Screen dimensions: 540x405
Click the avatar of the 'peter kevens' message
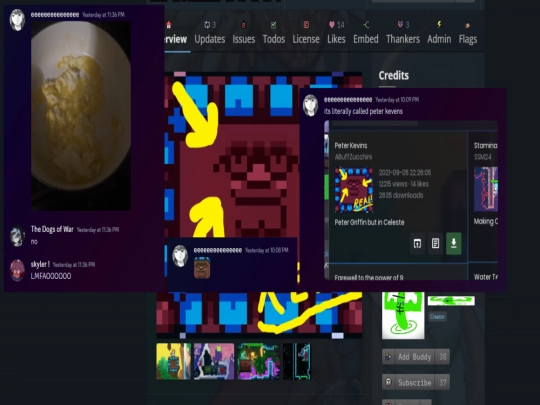tap(310, 105)
